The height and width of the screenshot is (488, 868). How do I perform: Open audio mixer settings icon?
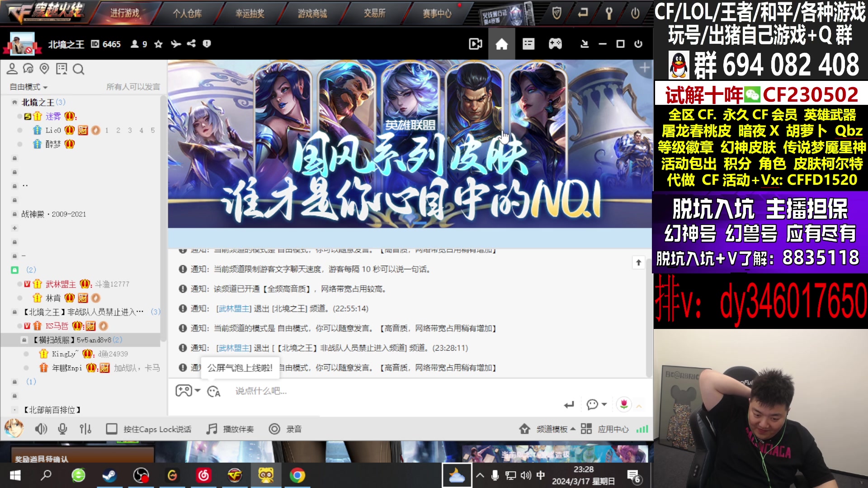[x=85, y=429]
